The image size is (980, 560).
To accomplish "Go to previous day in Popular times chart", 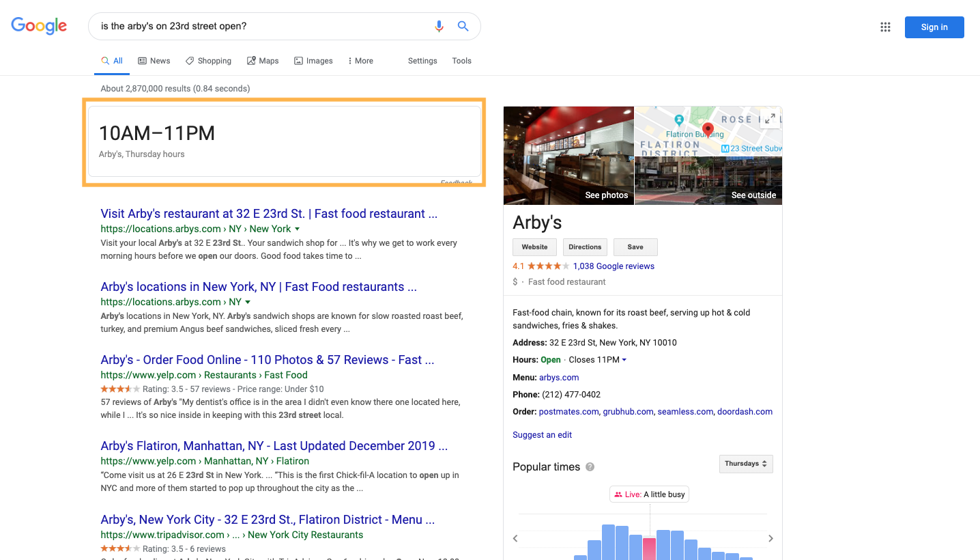I will 516,538.
